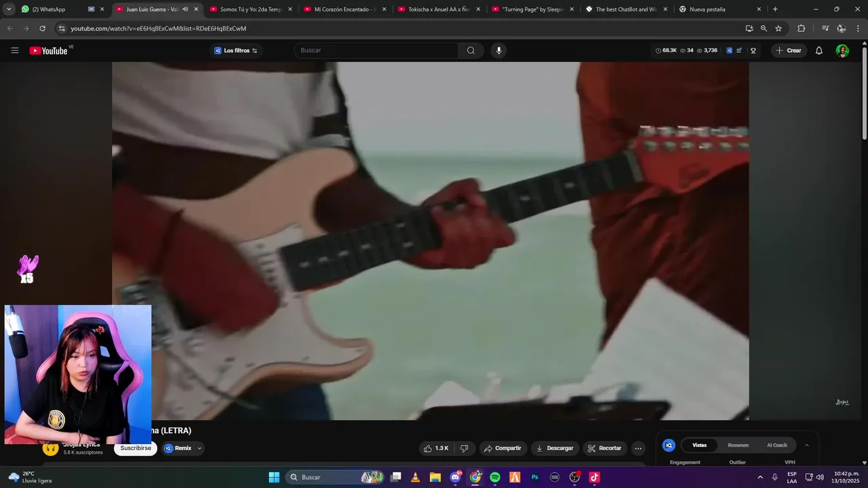Viewport: 868px width, 488px height.
Task: Switch to Mi Corazón Encantado tab
Action: (x=344, y=9)
